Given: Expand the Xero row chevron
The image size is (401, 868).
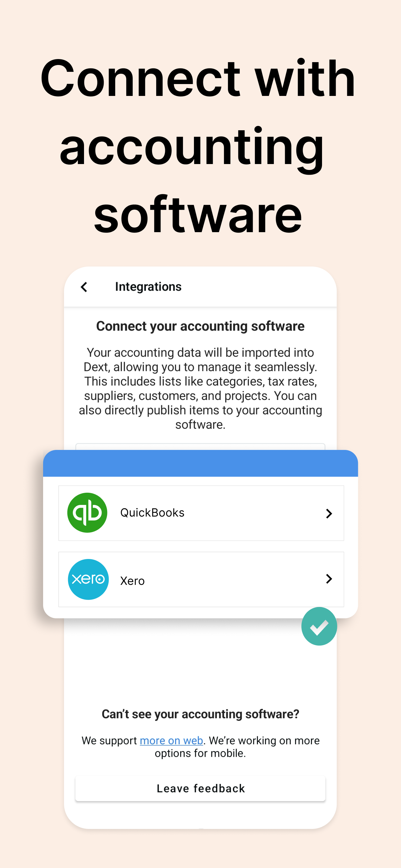Looking at the screenshot, I should pos(329,579).
